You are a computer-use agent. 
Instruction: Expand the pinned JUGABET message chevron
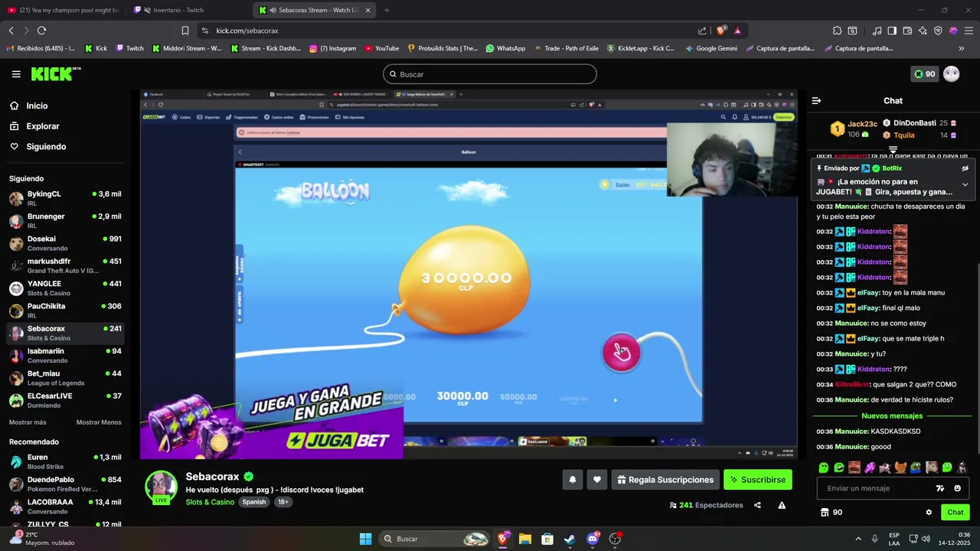tap(965, 184)
